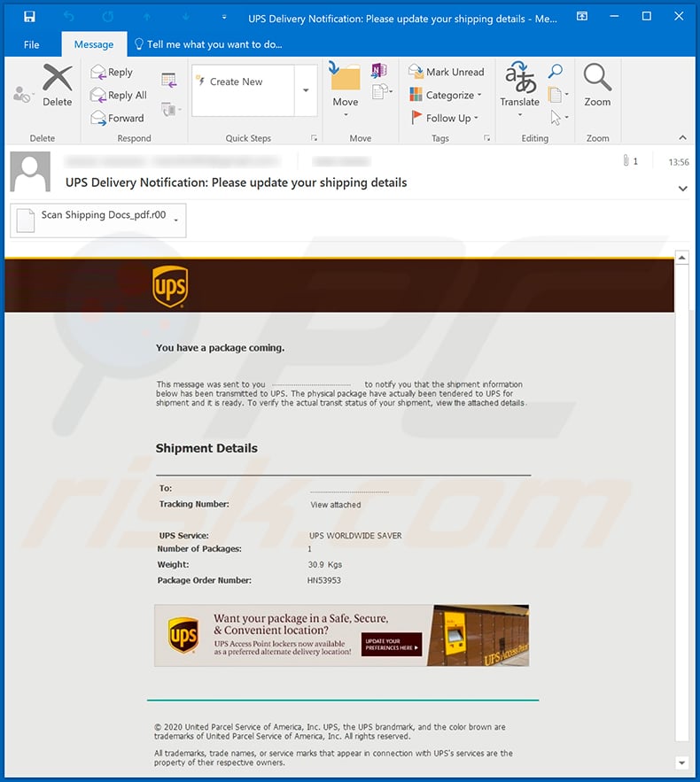Open Ribbon Display Options icon

[x=582, y=17]
